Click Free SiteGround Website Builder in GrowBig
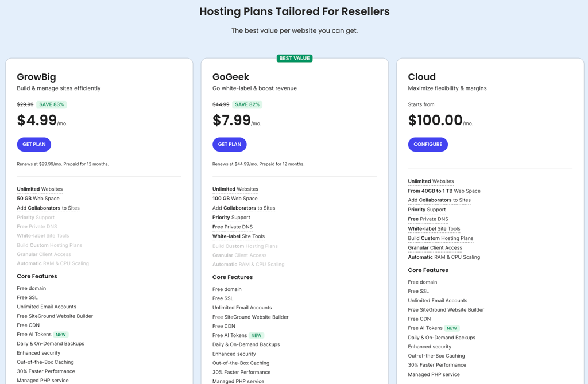The height and width of the screenshot is (384, 588). (x=55, y=316)
